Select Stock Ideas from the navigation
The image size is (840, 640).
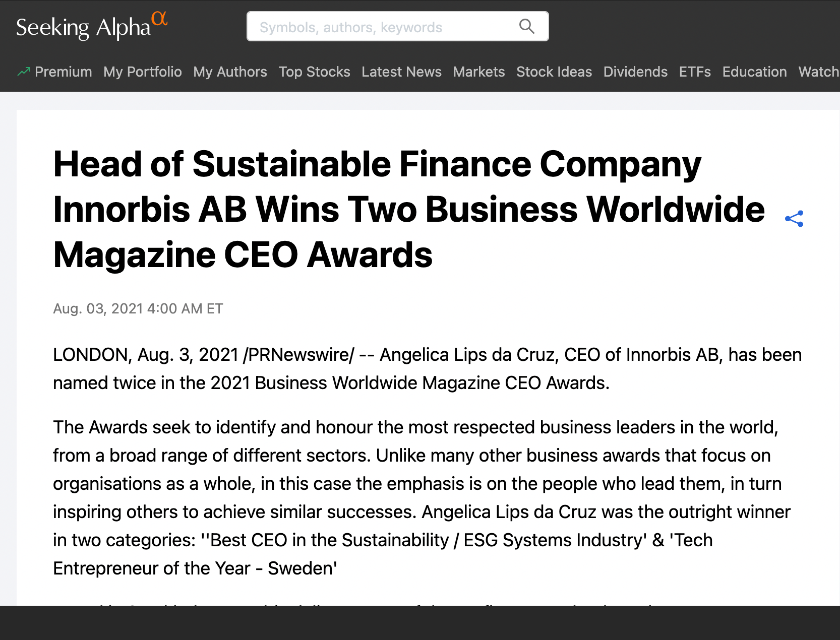click(x=554, y=72)
